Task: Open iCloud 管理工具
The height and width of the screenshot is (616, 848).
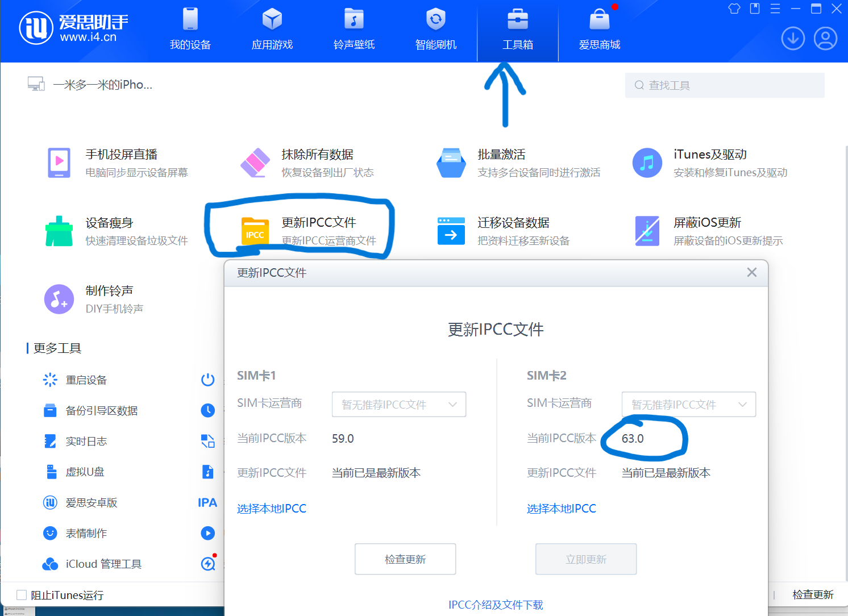Action: pyautogui.click(x=92, y=564)
